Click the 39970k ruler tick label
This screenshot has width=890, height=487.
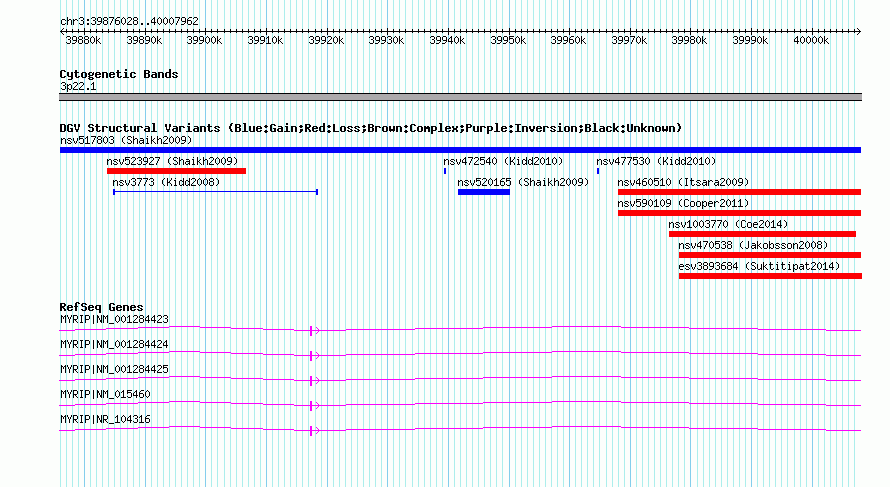point(629,40)
